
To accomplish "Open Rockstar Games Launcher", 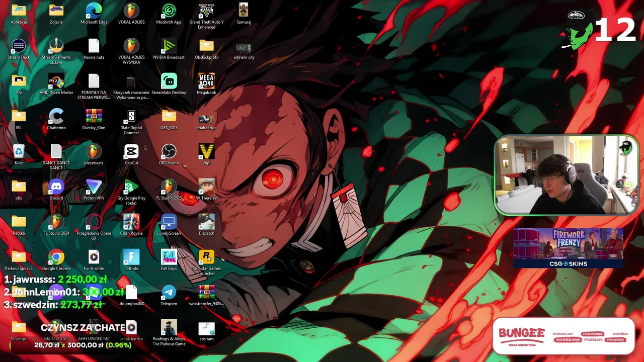I will pyautogui.click(x=206, y=262).
